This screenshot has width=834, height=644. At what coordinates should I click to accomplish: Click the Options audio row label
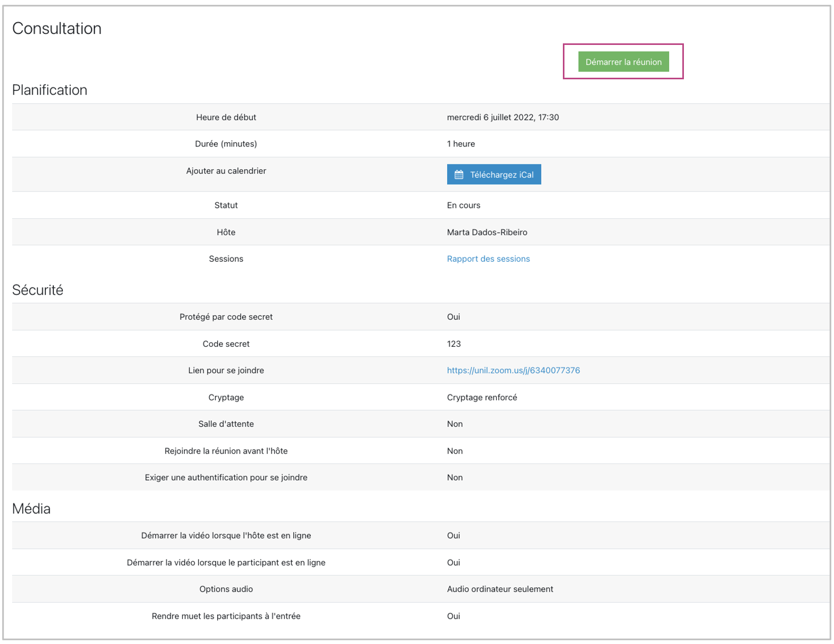coord(226,589)
